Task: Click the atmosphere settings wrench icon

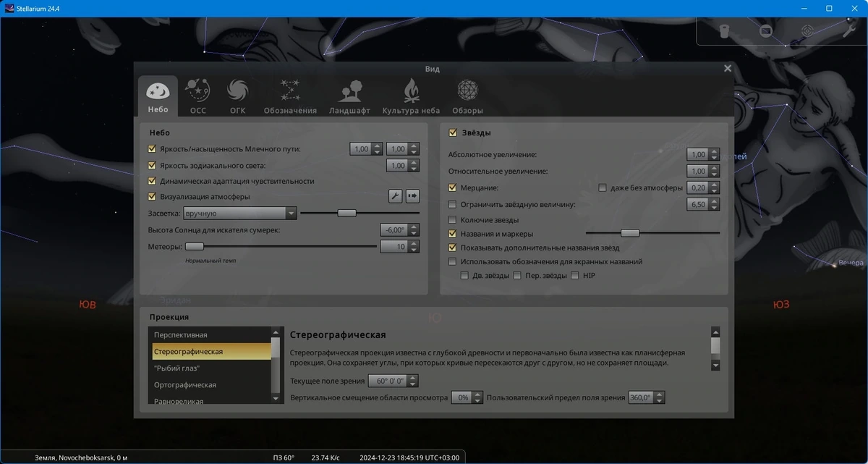Action: click(x=395, y=196)
